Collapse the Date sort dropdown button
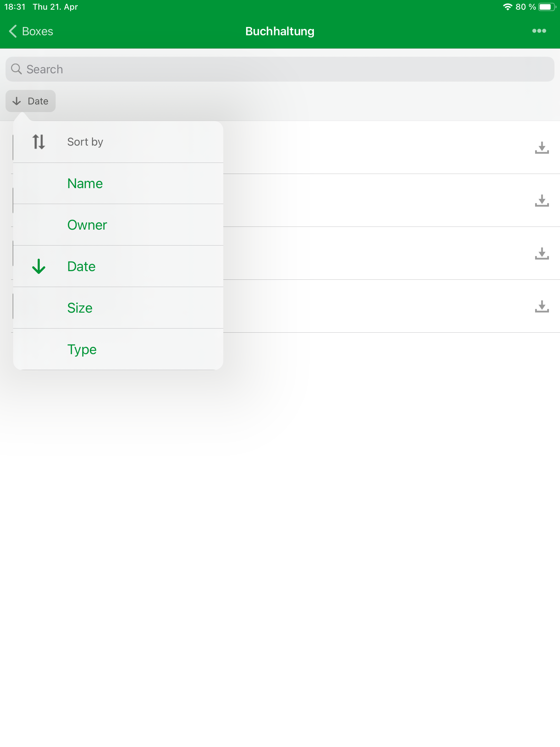This screenshot has width=560, height=747. click(x=30, y=101)
